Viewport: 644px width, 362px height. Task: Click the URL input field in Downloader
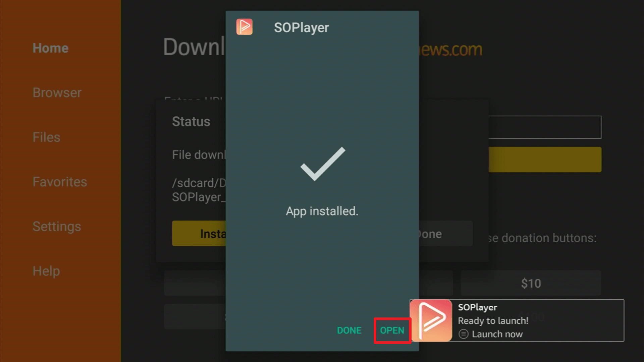pos(545,127)
